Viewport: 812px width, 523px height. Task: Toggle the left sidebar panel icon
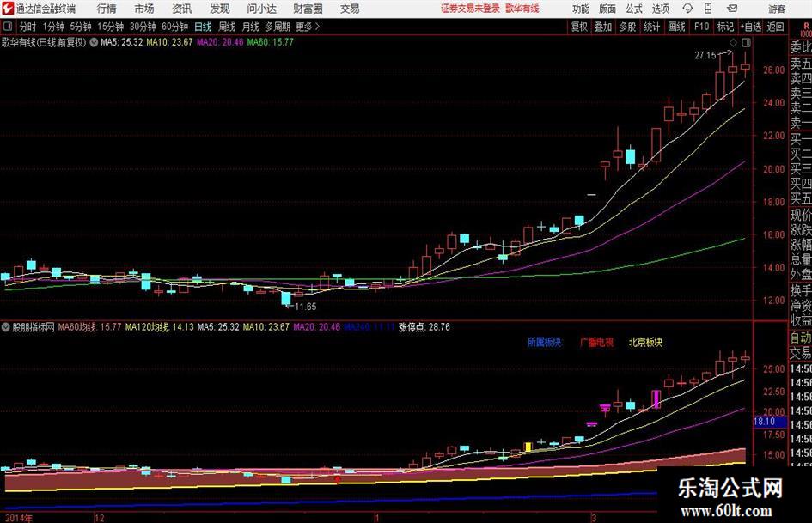[x=8, y=27]
